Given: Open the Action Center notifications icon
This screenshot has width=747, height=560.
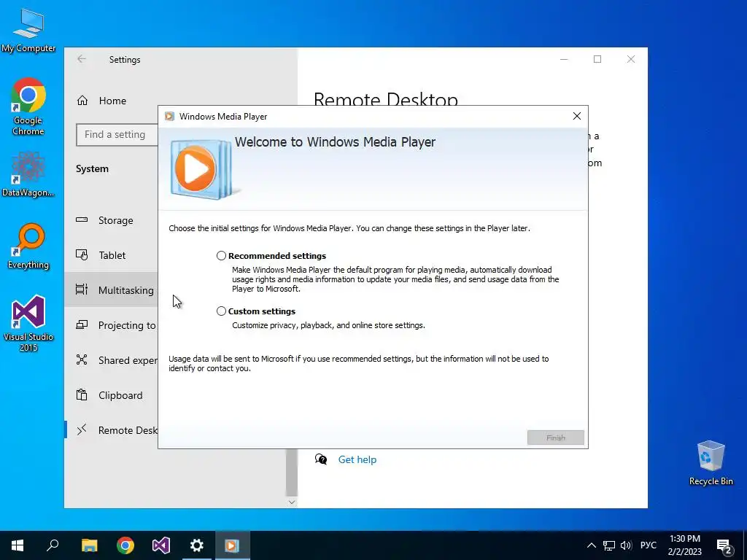Looking at the screenshot, I should (724, 546).
